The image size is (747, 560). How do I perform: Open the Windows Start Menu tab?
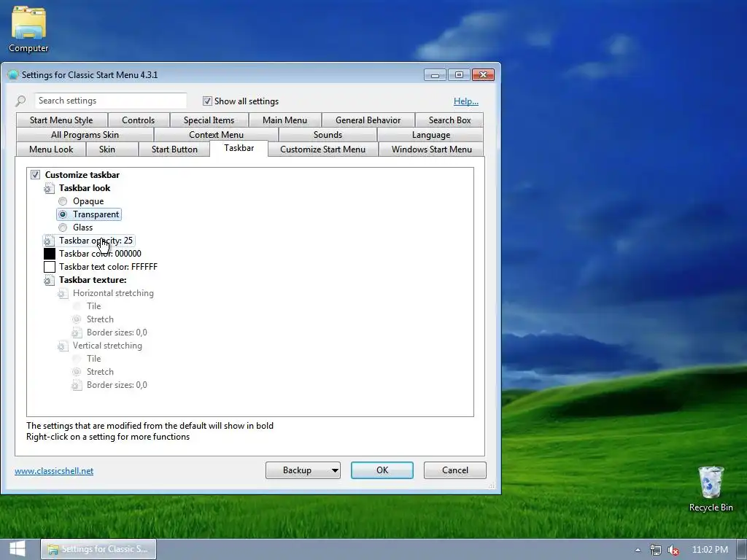[x=432, y=149]
